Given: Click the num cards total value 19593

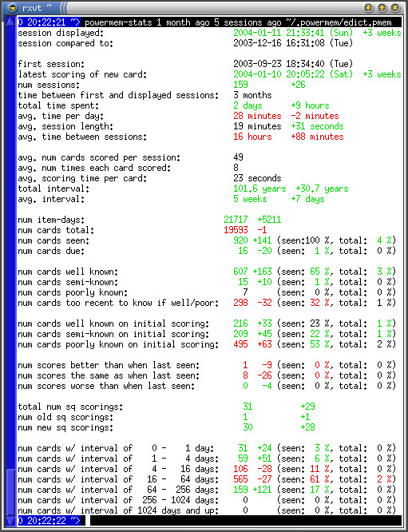Looking at the screenshot, I should click(236, 230).
